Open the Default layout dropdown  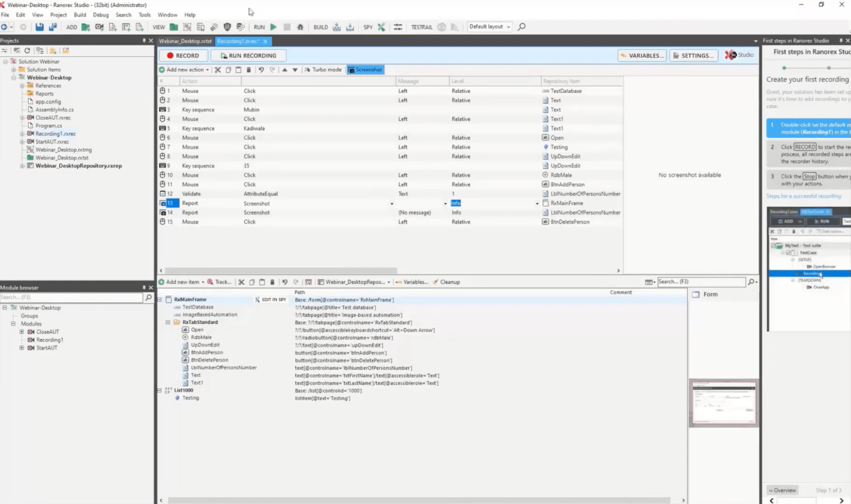(x=489, y=27)
